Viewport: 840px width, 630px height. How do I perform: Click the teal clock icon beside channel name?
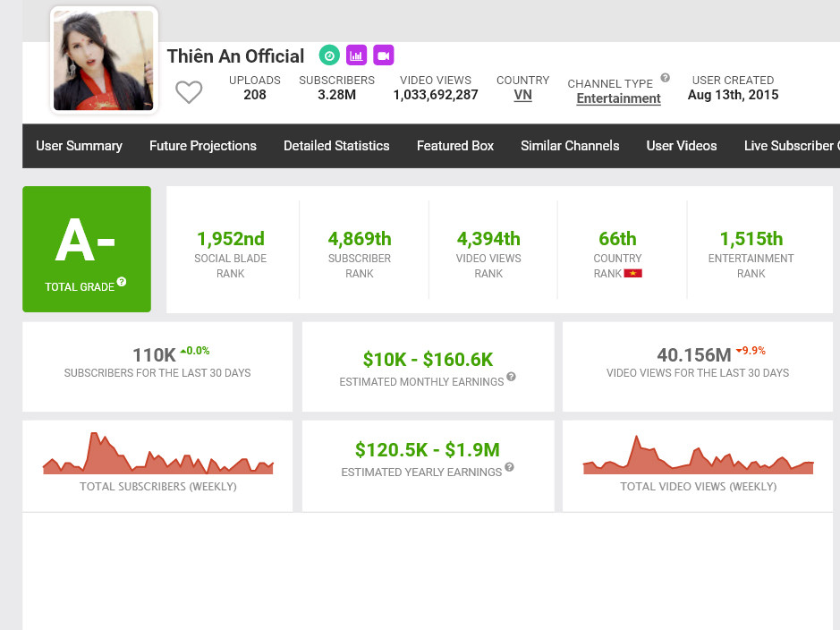[330, 55]
